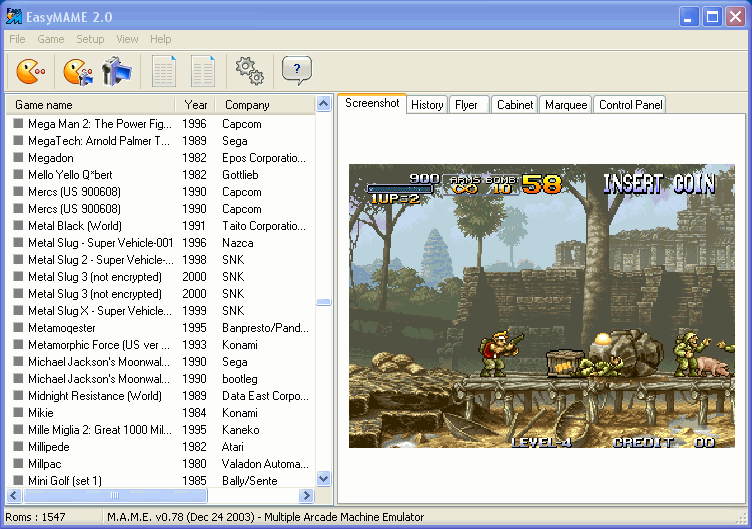This screenshot has height=529, width=752.
Task: Open the Game menu
Action: [x=51, y=39]
